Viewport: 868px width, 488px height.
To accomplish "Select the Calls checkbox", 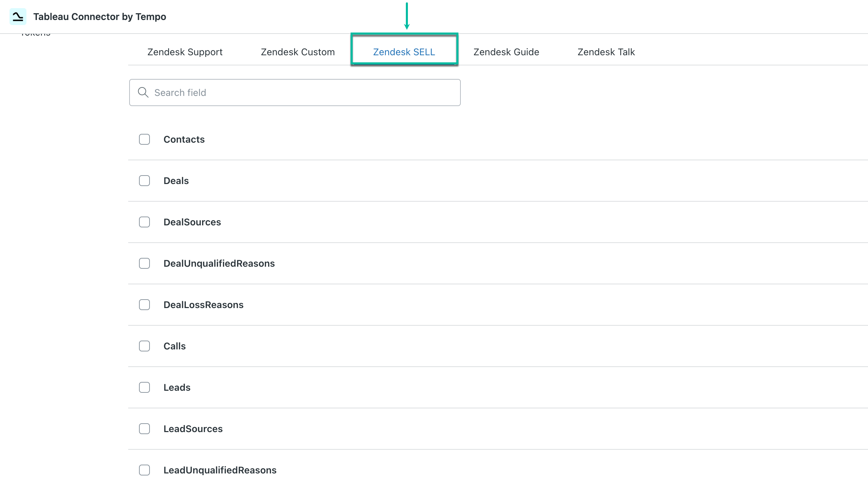I will pyautogui.click(x=144, y=346).
